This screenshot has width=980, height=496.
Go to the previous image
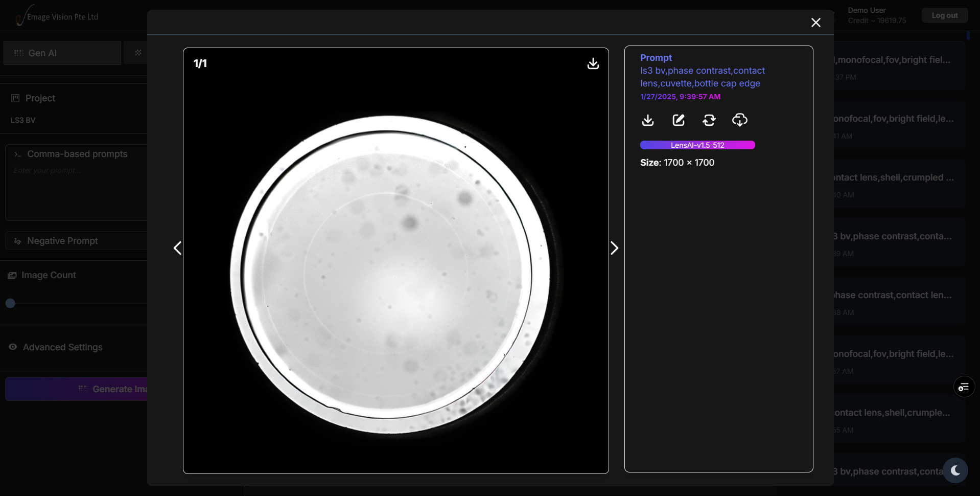pyautogui.click(x=177, y=248)
